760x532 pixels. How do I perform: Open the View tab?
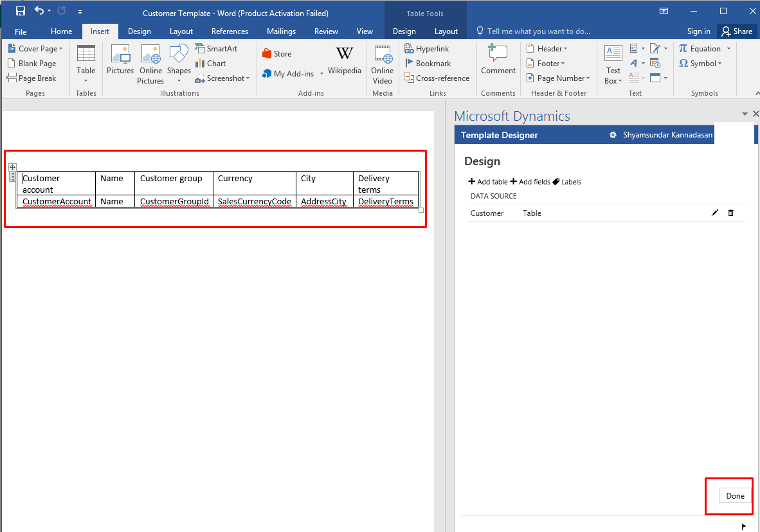(365, 31)
